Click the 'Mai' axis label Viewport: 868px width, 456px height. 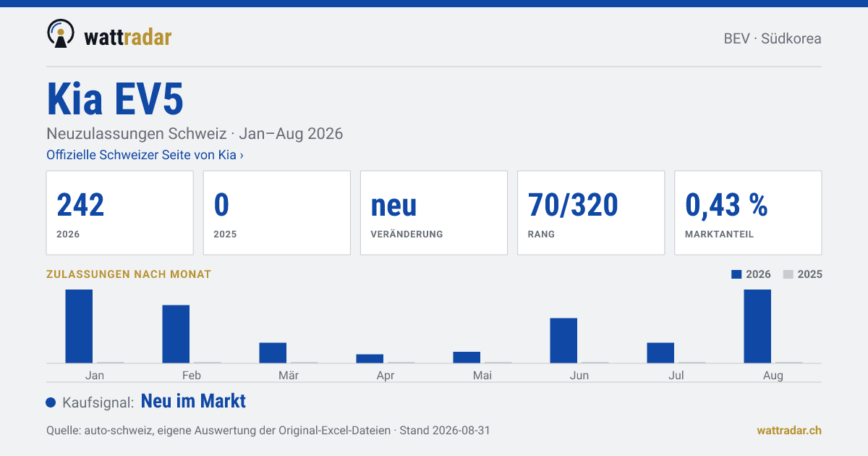coord(482,375)
